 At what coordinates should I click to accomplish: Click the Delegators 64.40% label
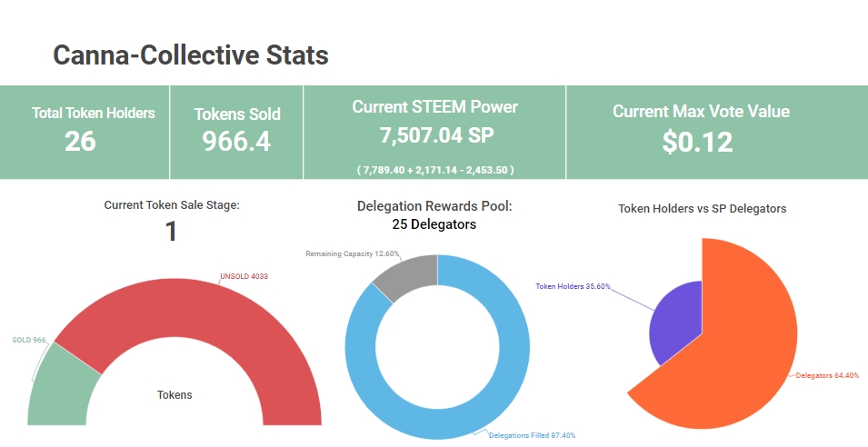pyautogui.click(x=826, y=374)
